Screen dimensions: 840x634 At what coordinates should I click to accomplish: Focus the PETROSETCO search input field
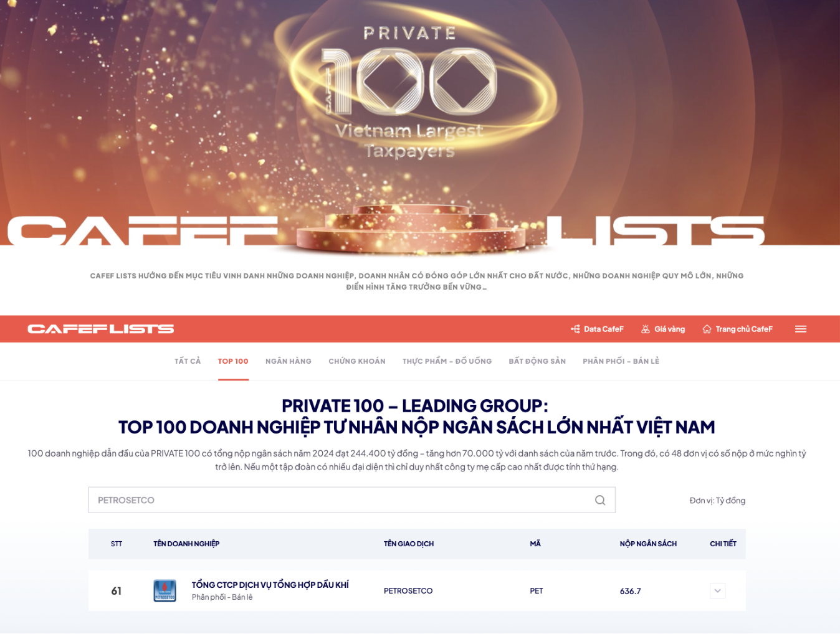tap(340, 500)
